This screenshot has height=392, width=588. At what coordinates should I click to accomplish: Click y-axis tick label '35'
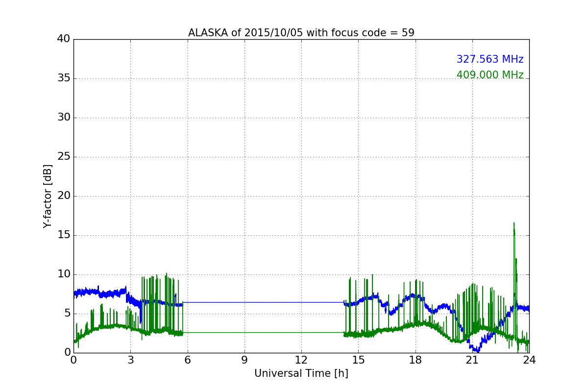(64, 78)
